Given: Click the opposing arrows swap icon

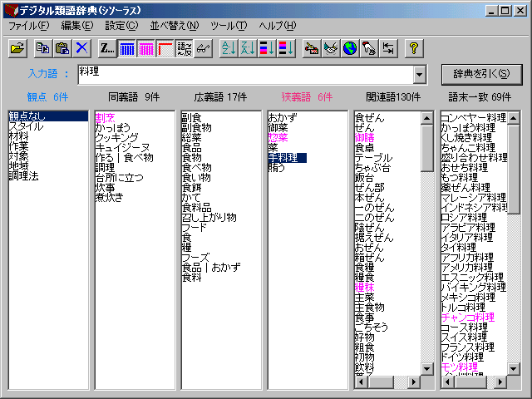Looking at the screenshot, I should tap(388, 48).
